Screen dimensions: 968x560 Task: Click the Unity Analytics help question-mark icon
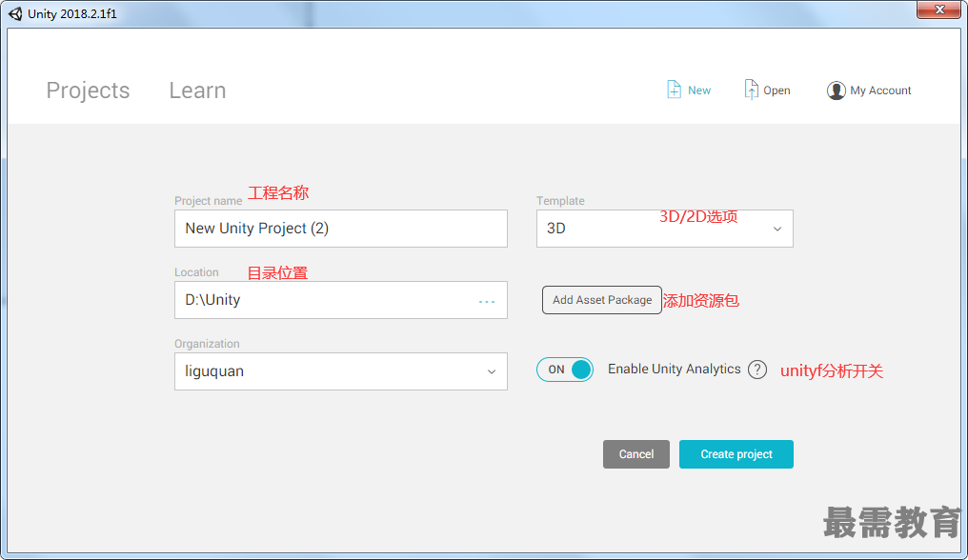[x=756, y=370]
